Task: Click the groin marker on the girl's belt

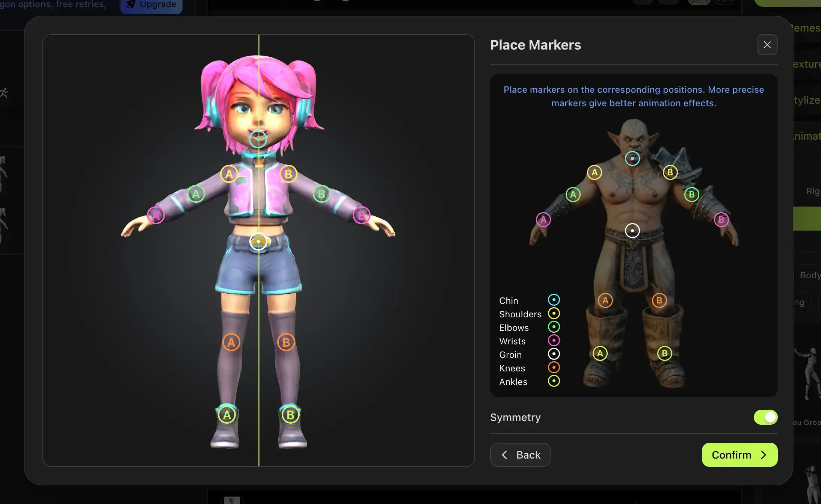Action: [x=258, y=241]
